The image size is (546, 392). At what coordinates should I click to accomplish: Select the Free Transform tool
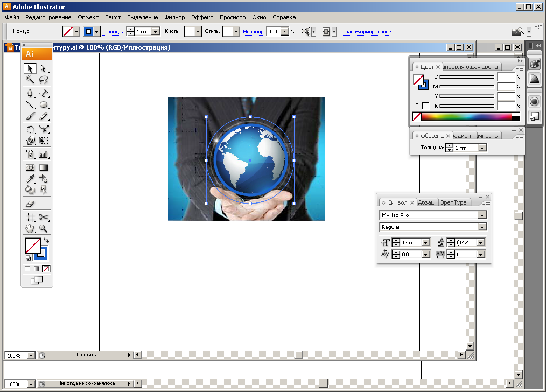pyautogui.click(x=44, y=141)
